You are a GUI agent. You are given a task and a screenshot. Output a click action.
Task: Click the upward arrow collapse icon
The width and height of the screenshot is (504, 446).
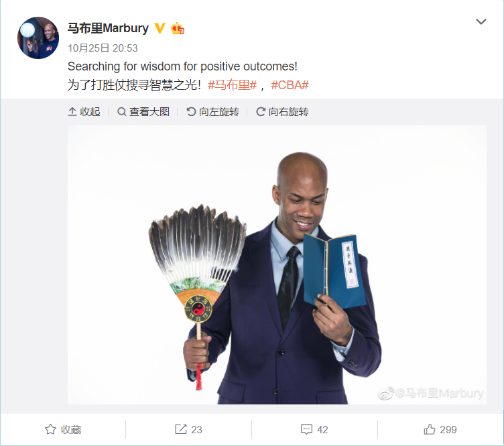pyautogui.click(x=72, y=112)
